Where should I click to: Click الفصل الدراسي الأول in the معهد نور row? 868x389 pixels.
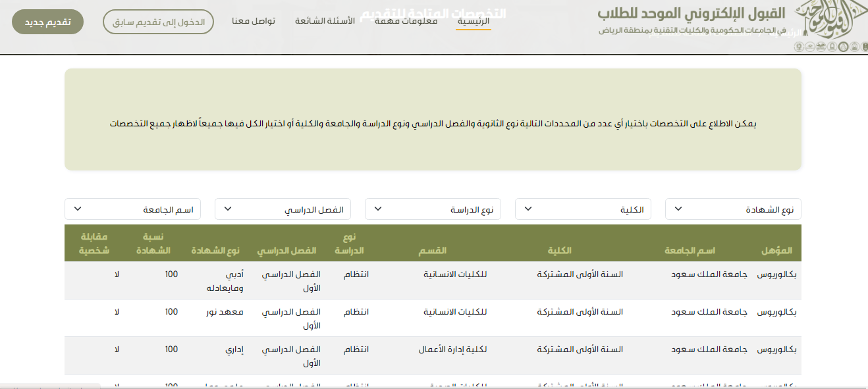coord(292,319)
